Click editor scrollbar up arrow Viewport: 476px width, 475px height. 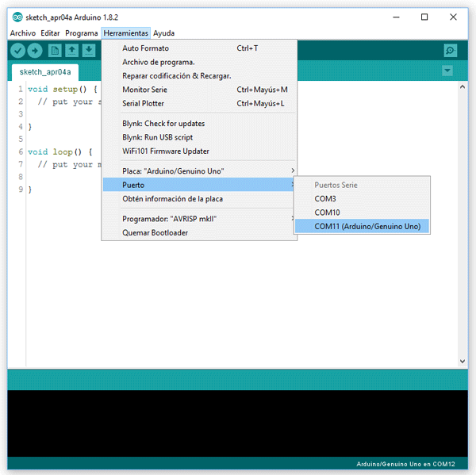462,86
